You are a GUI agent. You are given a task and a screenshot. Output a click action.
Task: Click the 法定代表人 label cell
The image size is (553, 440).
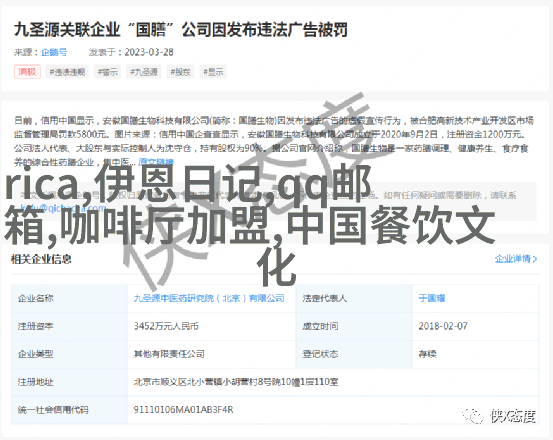pos(354,298)
